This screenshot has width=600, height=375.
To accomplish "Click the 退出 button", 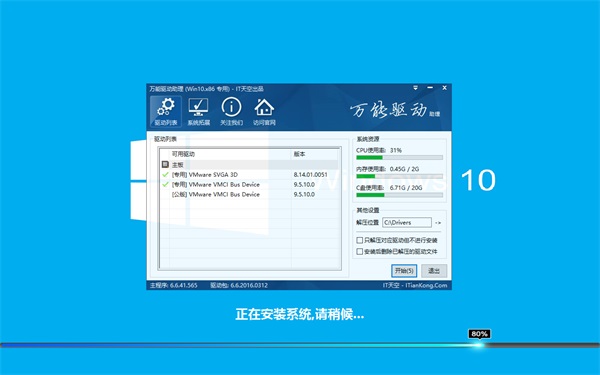I will pyautogui.click(x=434, y=271).
